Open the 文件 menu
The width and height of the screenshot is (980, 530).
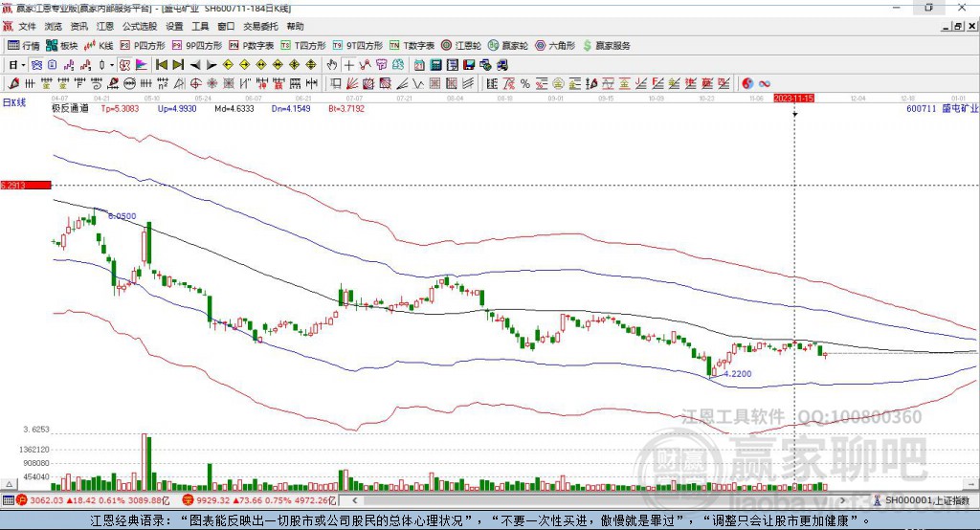coord(27,26)
